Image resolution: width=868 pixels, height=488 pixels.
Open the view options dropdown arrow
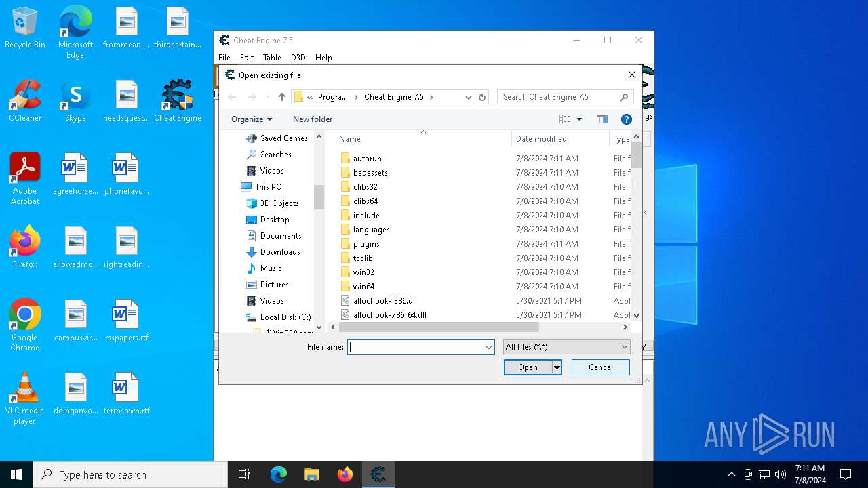coord(579,119)
